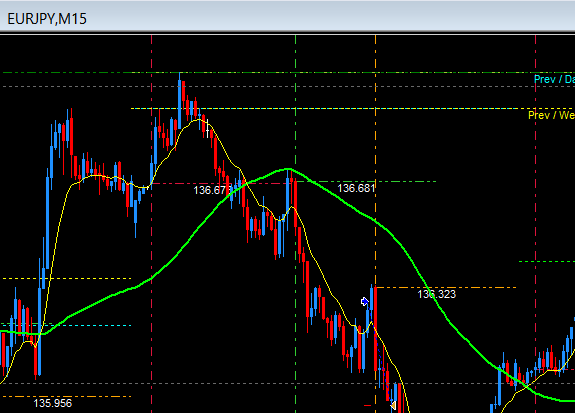Select the 136.323 price label
The image size is (575, 413).
tap(436, 294)
